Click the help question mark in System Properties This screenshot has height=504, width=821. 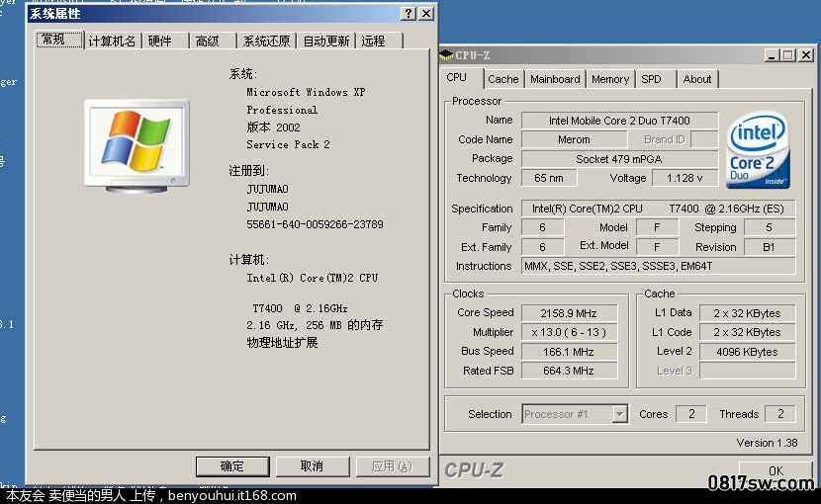[409, 14]
